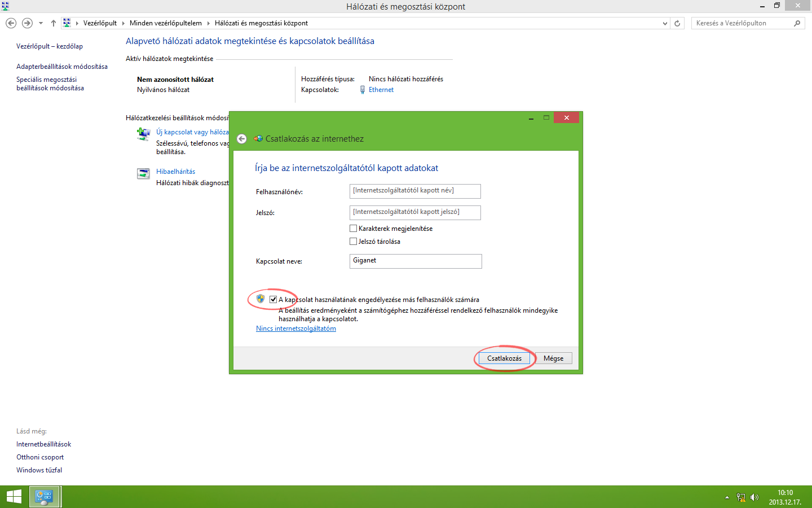Click the Nincs internetszolgáltatóm link
This screenshot has width=812, height=508.
click(x=295, y=328)
